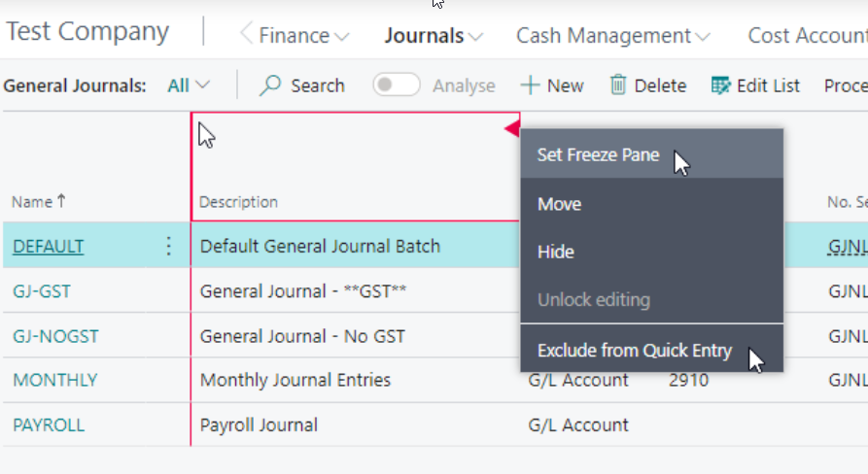Click the back chevron before Finance
868x474 pixels.
tap(246, 34)
